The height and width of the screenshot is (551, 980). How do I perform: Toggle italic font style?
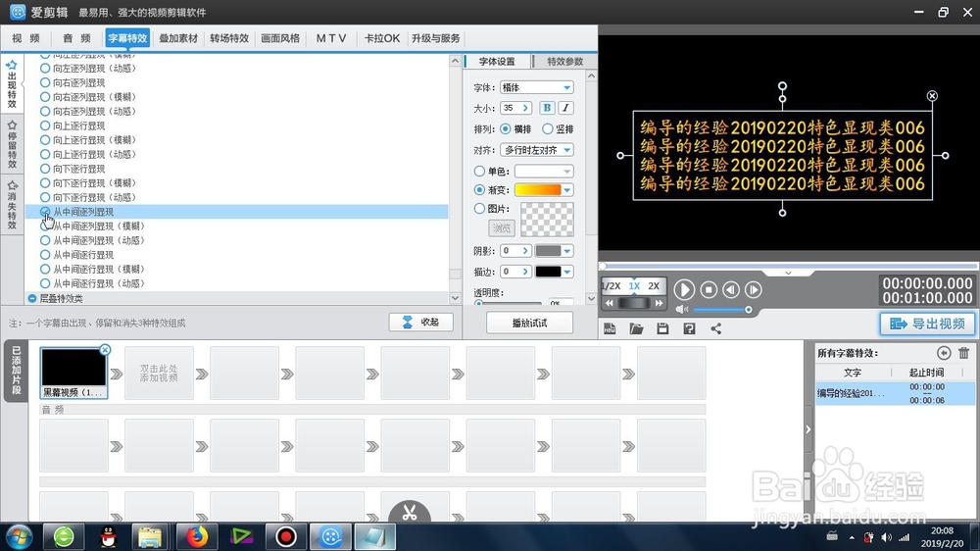pos(565,108)
